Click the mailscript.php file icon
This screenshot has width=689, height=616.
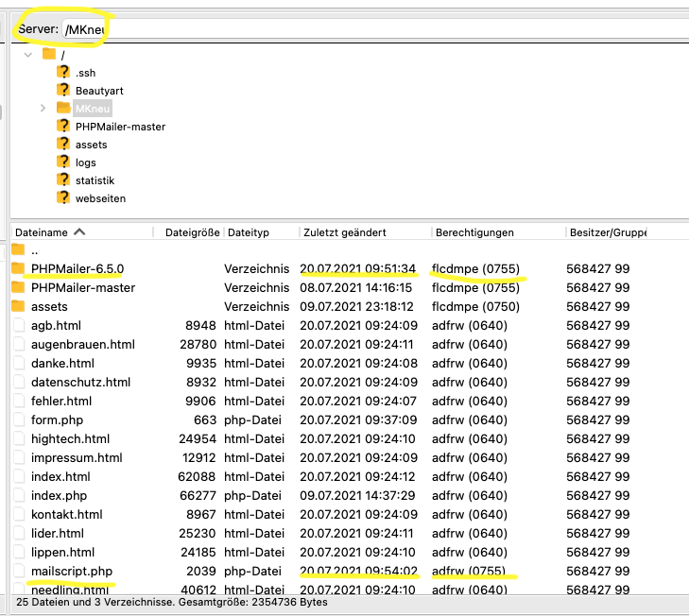tap(18, 572)
